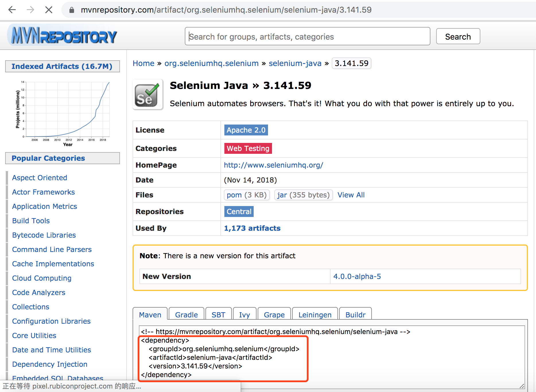Open Core Utilities category
The width and height of the screenshot is (536, 392).
click(x=34, y=335)
